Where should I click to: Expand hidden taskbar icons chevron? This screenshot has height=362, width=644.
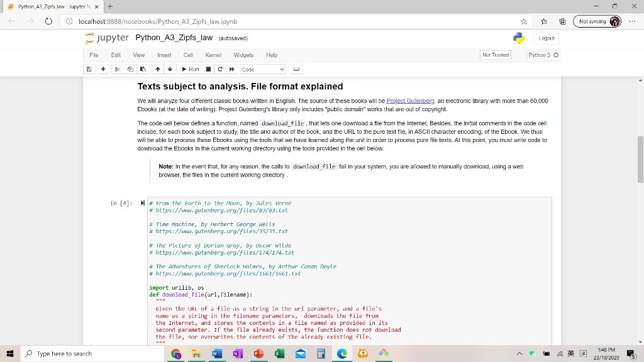pyautogui.click(x=521, y=354)
